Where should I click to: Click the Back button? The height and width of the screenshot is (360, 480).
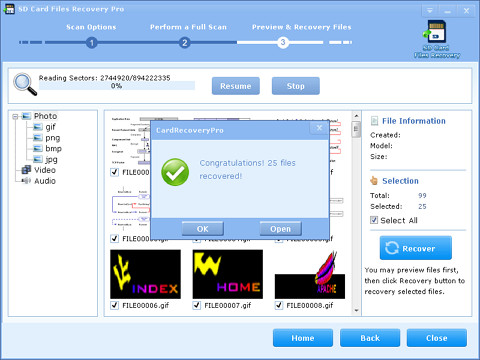tap(370, 338)
